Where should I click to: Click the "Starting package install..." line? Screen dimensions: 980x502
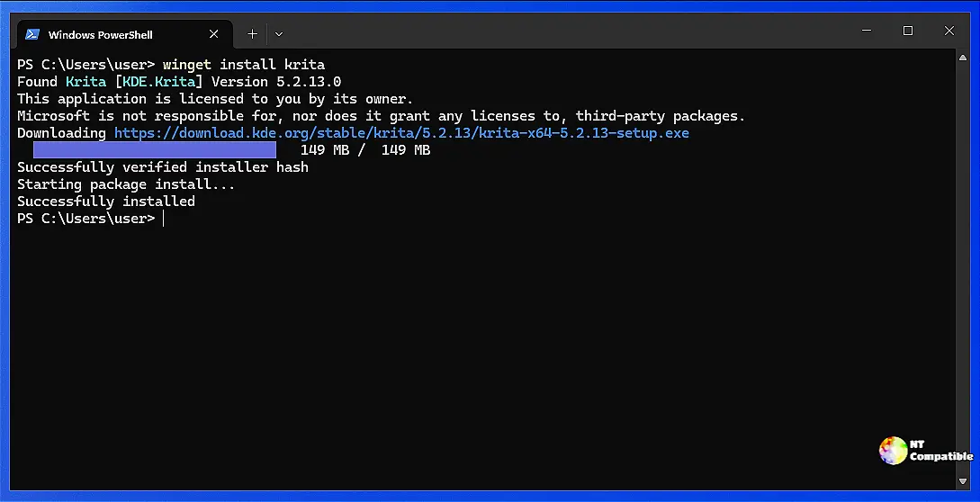126,184
